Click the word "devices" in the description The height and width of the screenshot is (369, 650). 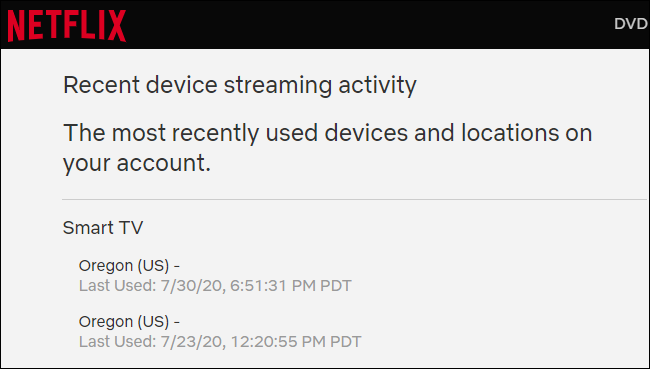tap(366, 133)
